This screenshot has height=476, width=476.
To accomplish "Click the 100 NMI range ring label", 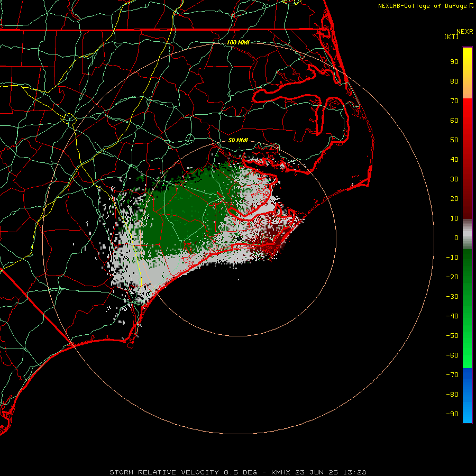I will [x=238, y=42].
